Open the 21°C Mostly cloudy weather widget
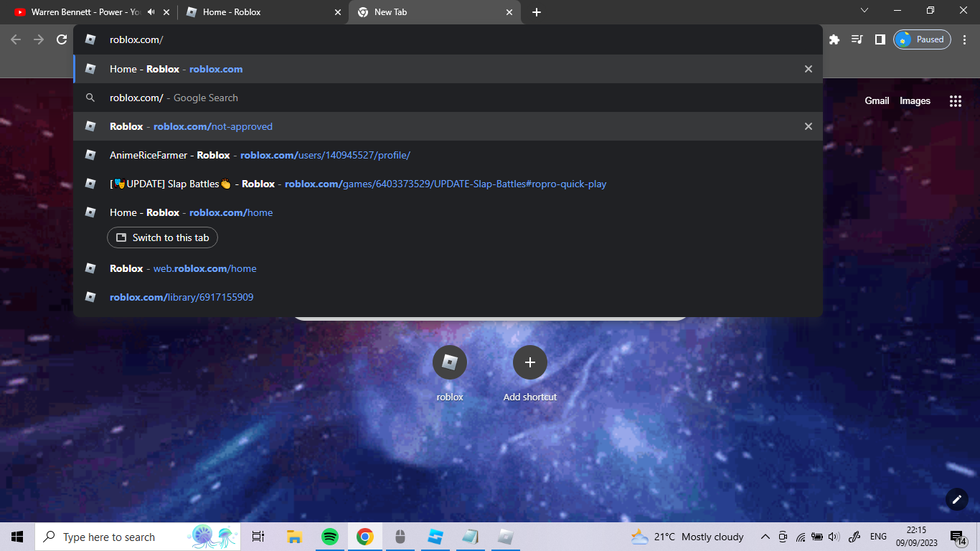This screenshot has height=551, width=980. pyautogui.click(x=687, y=537)
